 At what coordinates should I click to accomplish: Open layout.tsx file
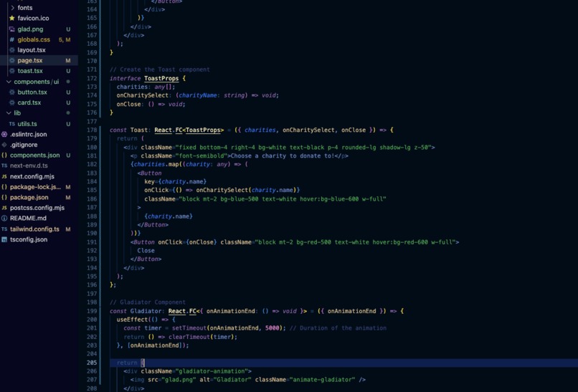click(x=32, y=49)
